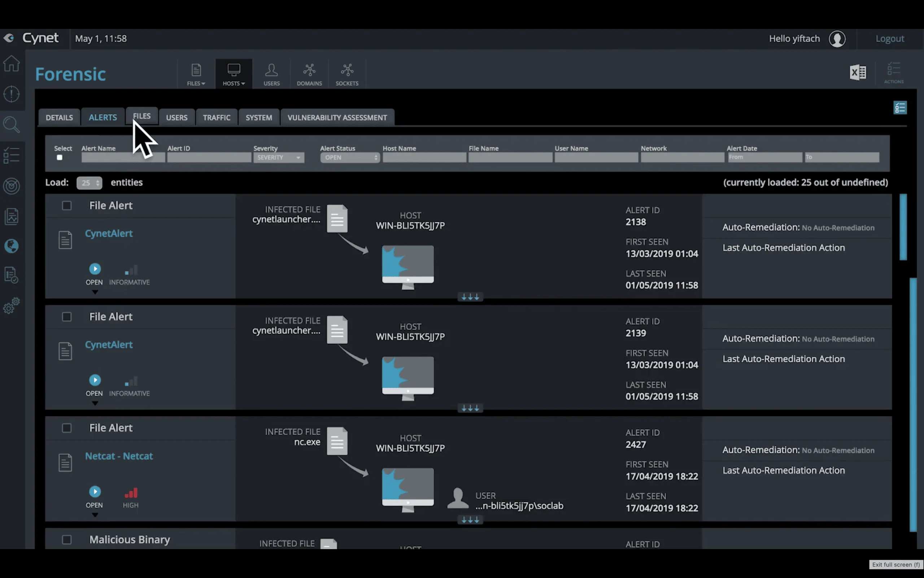
Task: Click the open status play icon for Netcat alert
Action: pyautogui.click(x=95, y=491)
